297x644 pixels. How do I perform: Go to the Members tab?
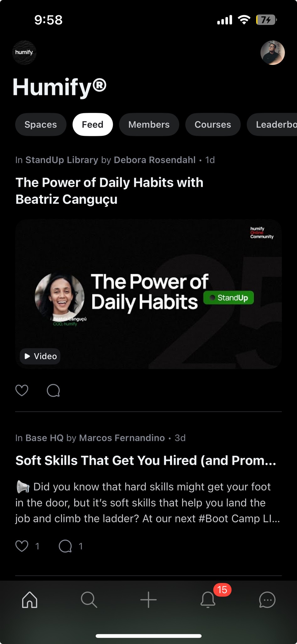tap(149, 125)
